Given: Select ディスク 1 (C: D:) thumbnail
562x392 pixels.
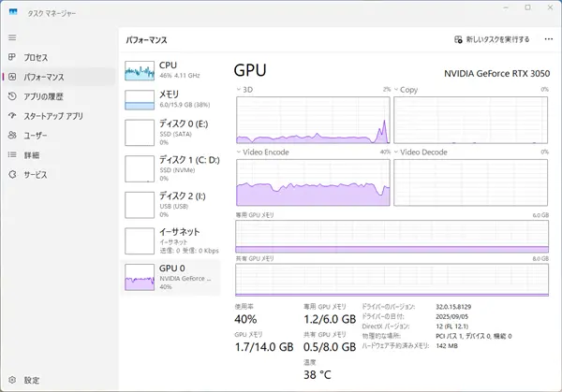Looking at the screenshot, I should (x=140, y=168).
